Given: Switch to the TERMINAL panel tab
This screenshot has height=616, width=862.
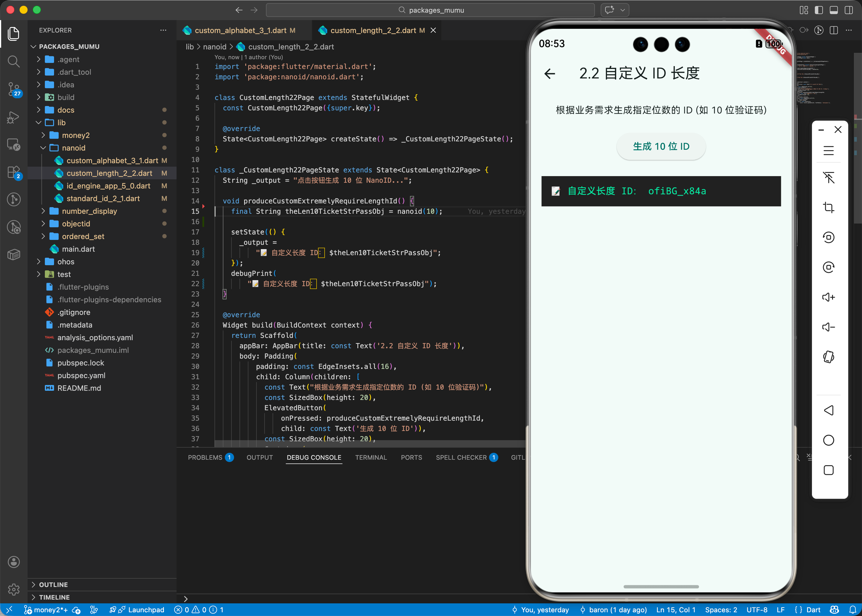Looking at the screenshot, I should pyautogui.click(x=370, y=457).
